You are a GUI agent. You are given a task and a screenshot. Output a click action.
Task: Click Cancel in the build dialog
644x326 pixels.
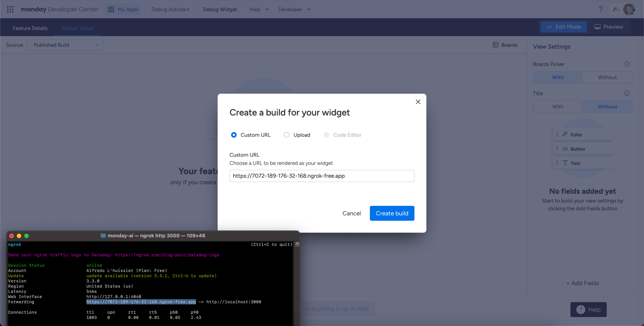point(352,213)
